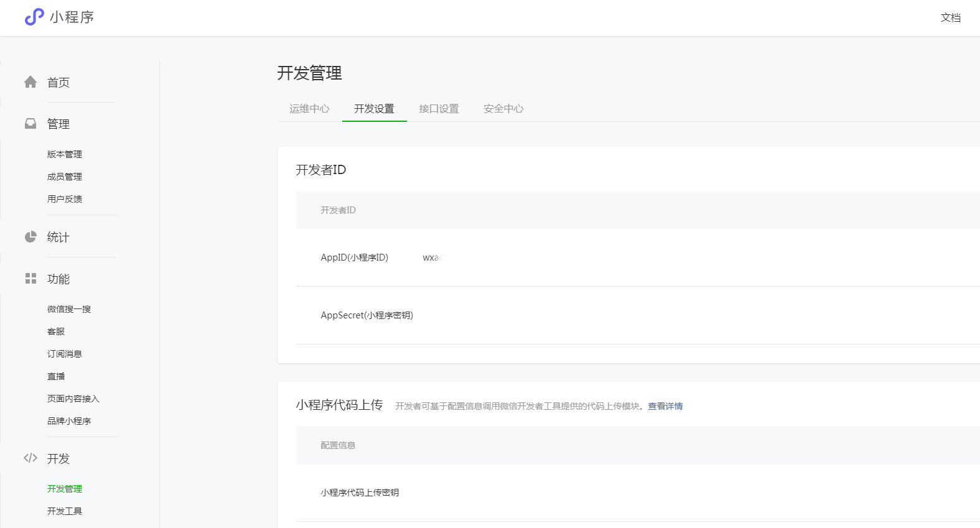This screenshot has height=528, width=980.
Task: Open 用户反馈 sidebar item
Action: [x=65, y=199]
